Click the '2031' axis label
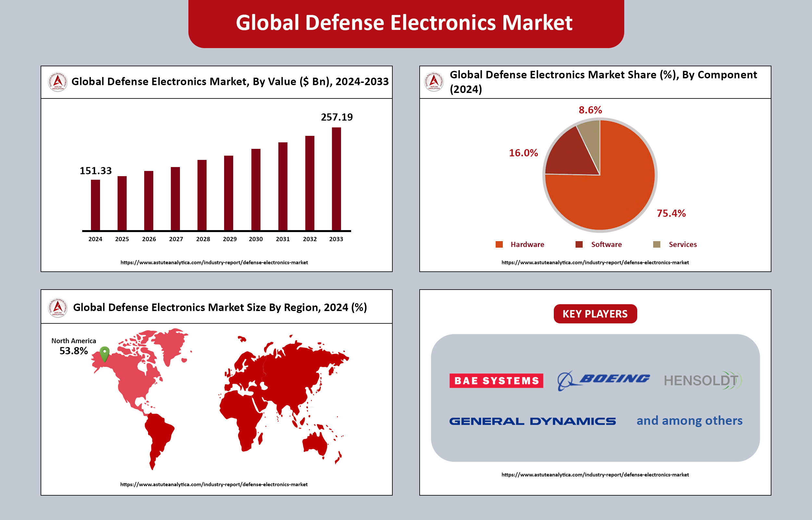 point(283,239)
